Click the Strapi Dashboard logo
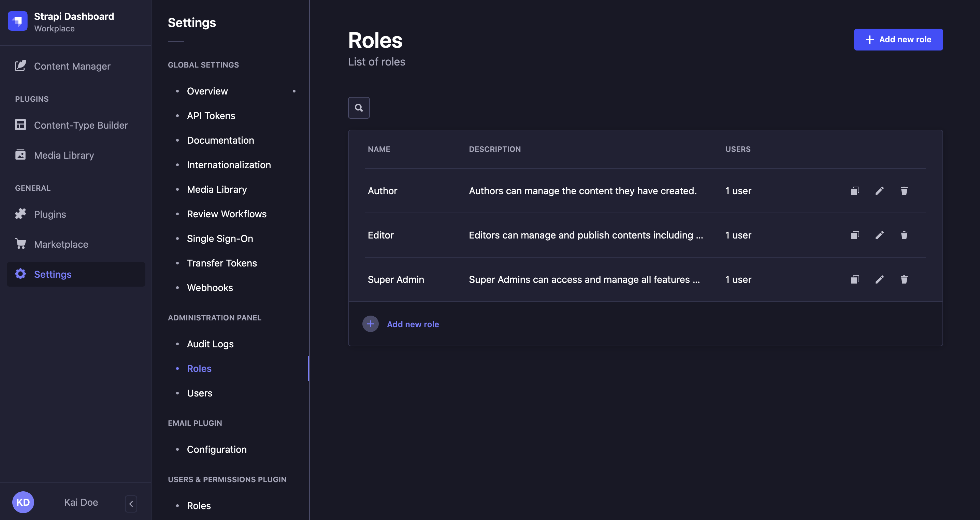The height and width of the screenshot is (520, 980). pyautogui.click(x=18, y=21)
